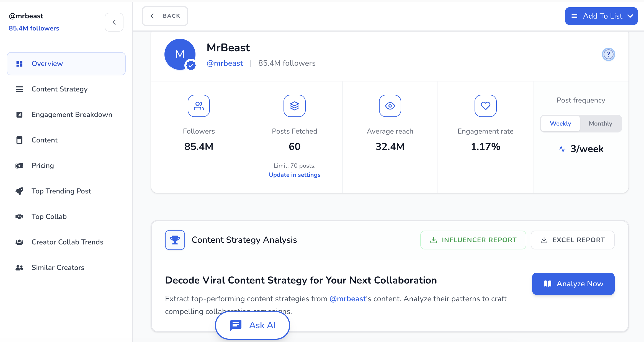Screen dimensions: 644x342
Task: Click the Posts Fetched layers icon
Action: [295, 106]
